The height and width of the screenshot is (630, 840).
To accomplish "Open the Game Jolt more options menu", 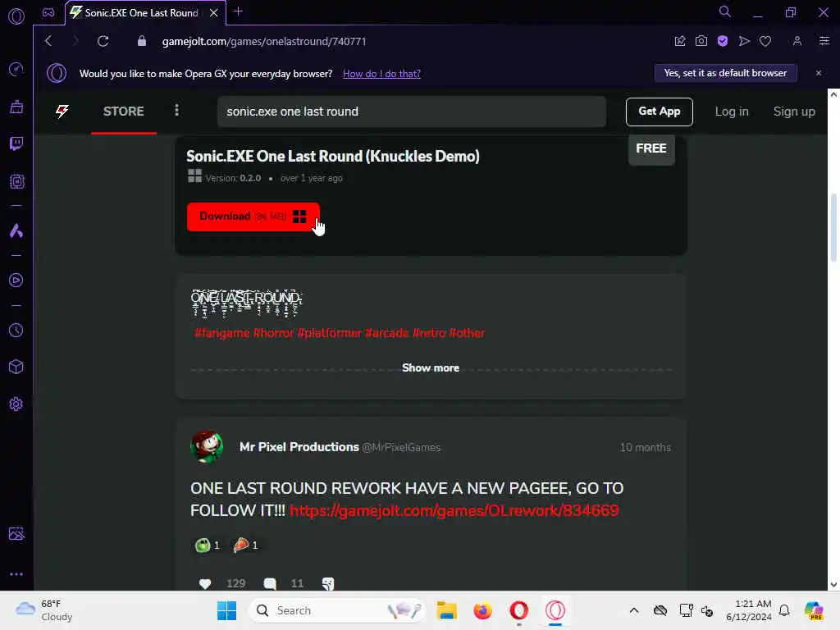I will [177, 111].
